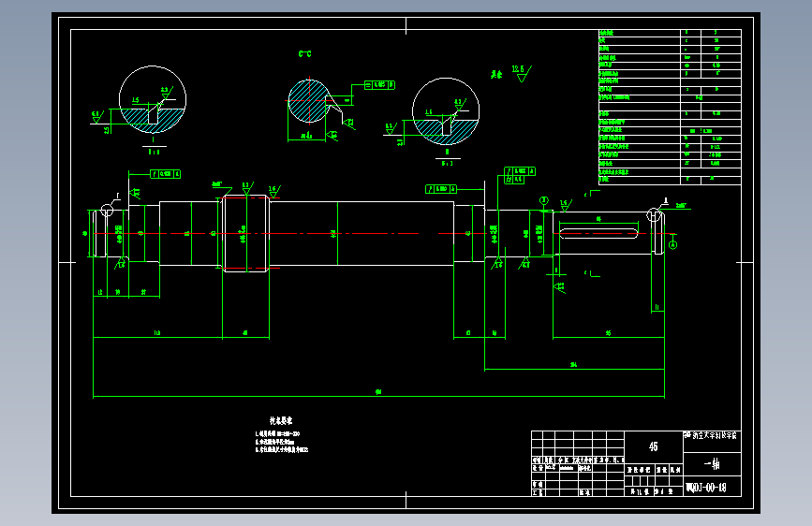
Task: Click the 1:1 scale label under detail I
Action: (x=155, y=153)
